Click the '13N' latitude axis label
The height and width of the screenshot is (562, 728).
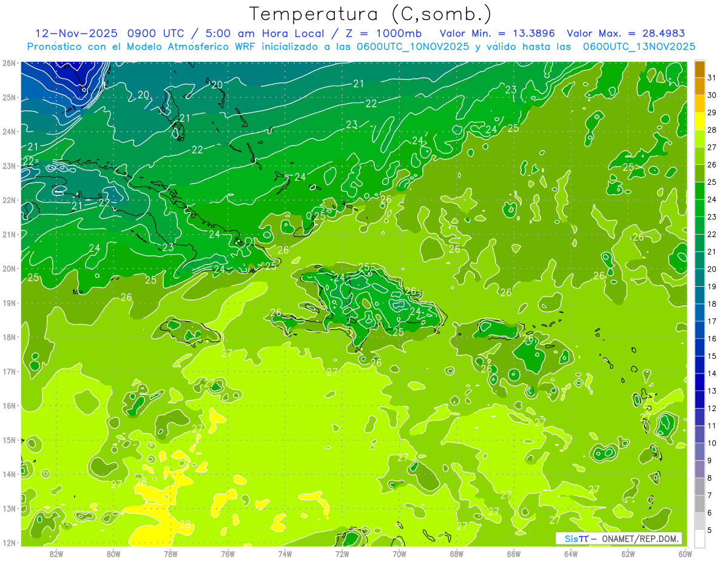pos(9,509)
